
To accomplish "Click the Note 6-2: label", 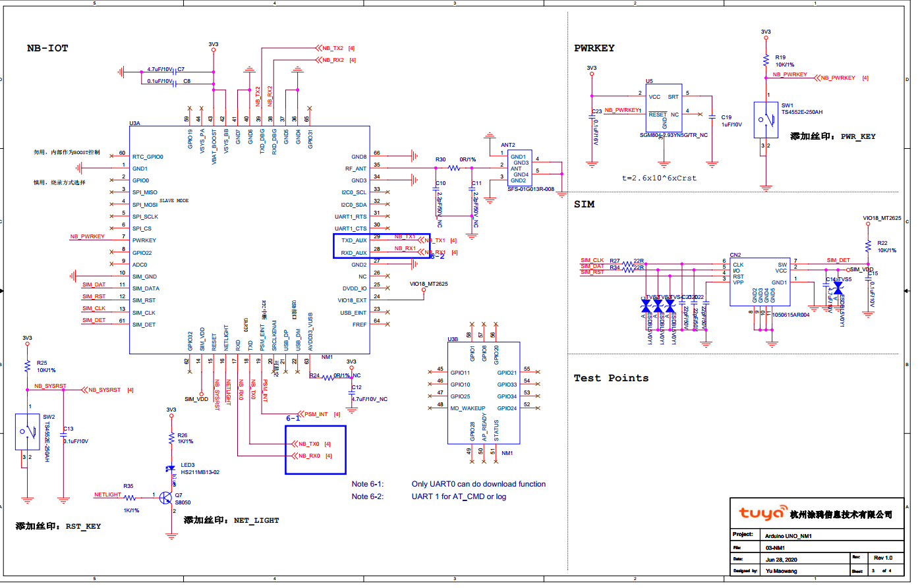I will click(x=367, y=496).
